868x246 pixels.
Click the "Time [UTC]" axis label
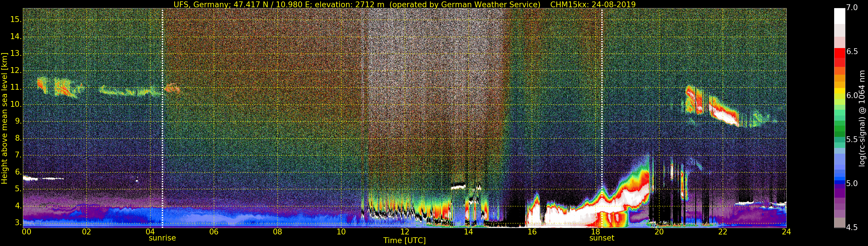(404, 241)
